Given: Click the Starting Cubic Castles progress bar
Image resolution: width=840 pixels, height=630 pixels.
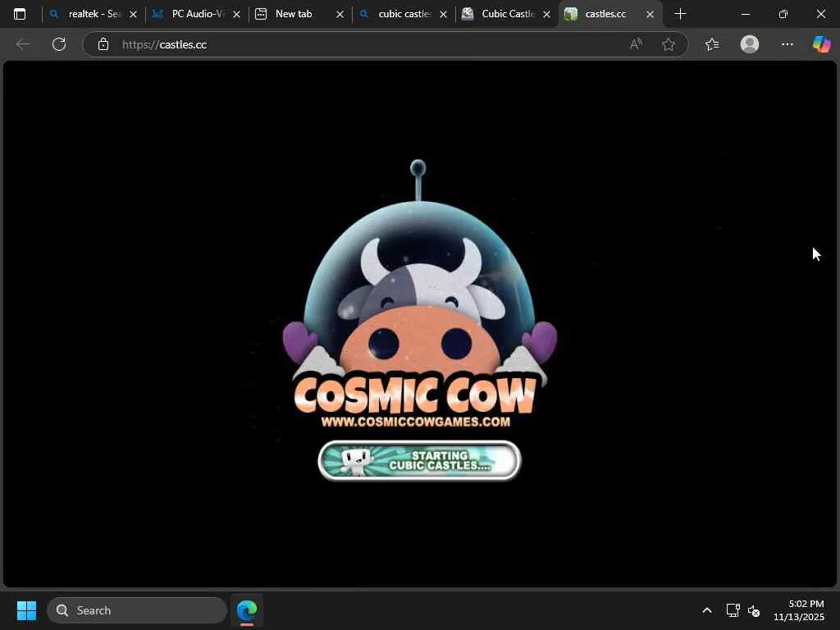Looking at the screenshot, I should coord(419,460).
